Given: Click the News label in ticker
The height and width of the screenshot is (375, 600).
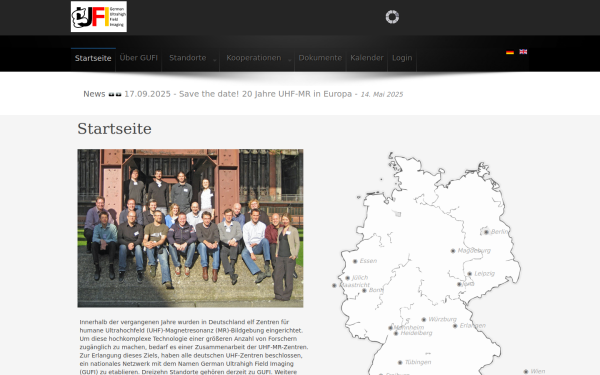Looking at the screenshot, I should pos(94,94).
